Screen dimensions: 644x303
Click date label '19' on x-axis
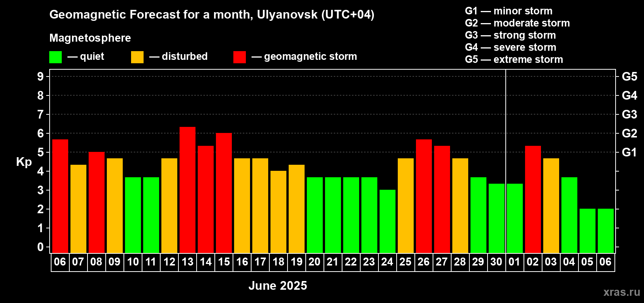click(297, 262)
